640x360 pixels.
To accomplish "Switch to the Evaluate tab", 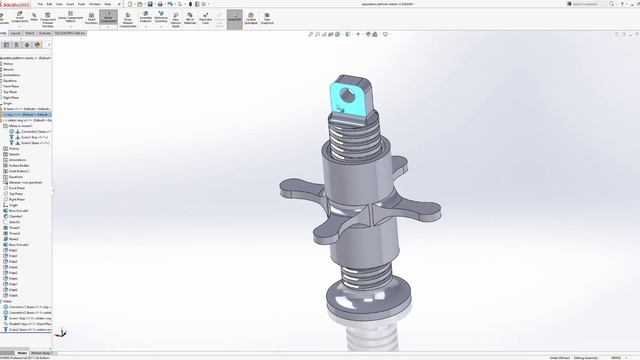I will [45, 33].
